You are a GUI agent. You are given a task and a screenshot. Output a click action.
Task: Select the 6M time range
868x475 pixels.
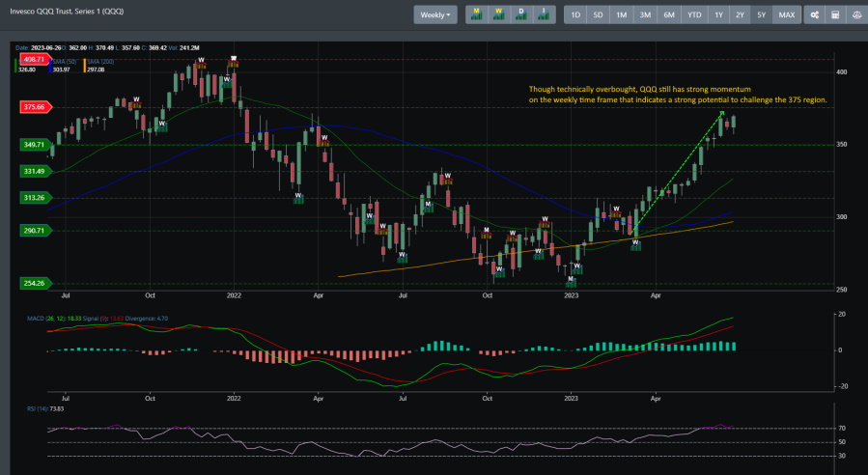click(669, 14)
